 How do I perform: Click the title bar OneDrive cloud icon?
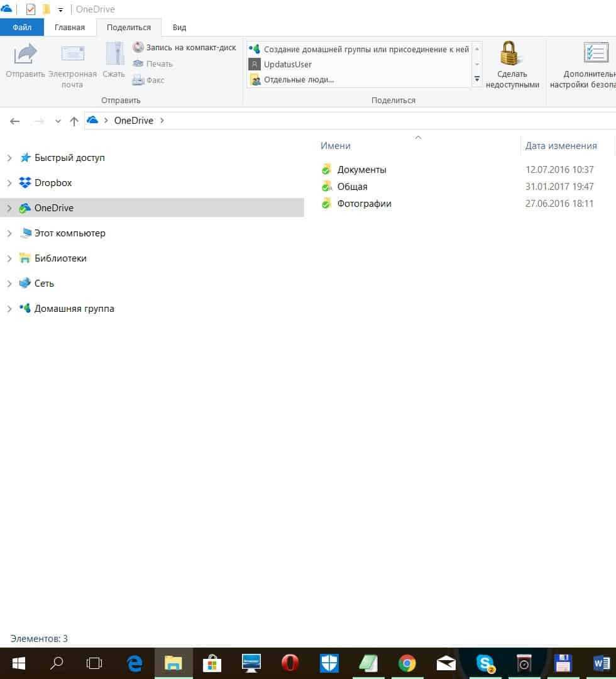pos(6,8)
